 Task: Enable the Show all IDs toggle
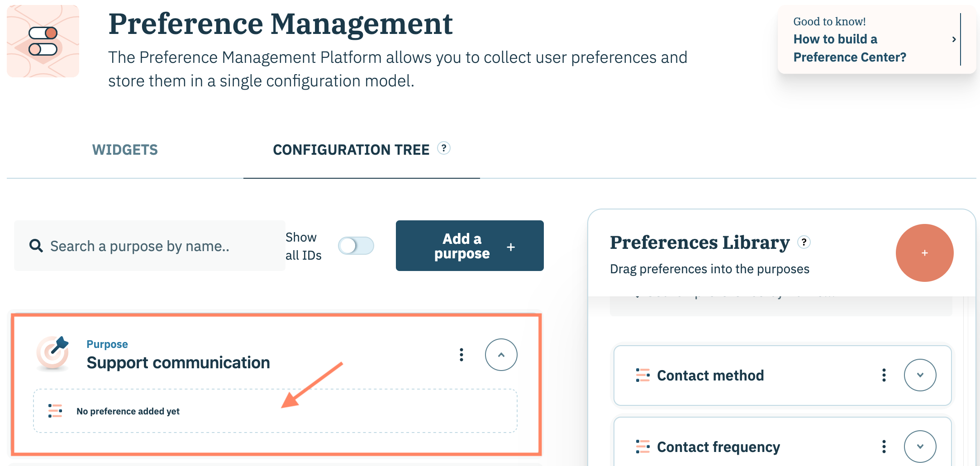pos(356,246)
